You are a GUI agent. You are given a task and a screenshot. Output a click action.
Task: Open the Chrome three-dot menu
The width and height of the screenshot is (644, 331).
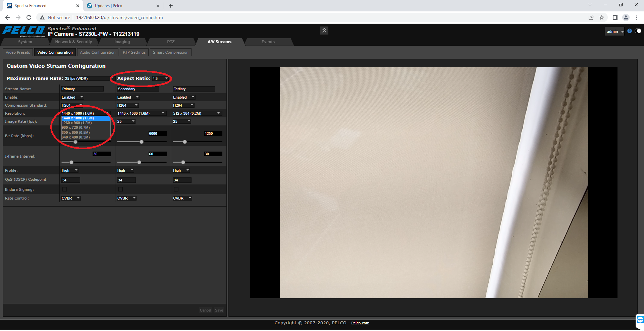637,17
